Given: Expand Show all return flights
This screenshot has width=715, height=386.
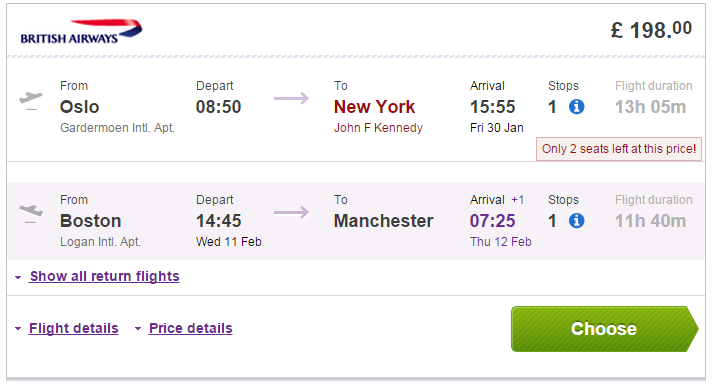Looking at the screenshot, I should (x=104, y=276).
